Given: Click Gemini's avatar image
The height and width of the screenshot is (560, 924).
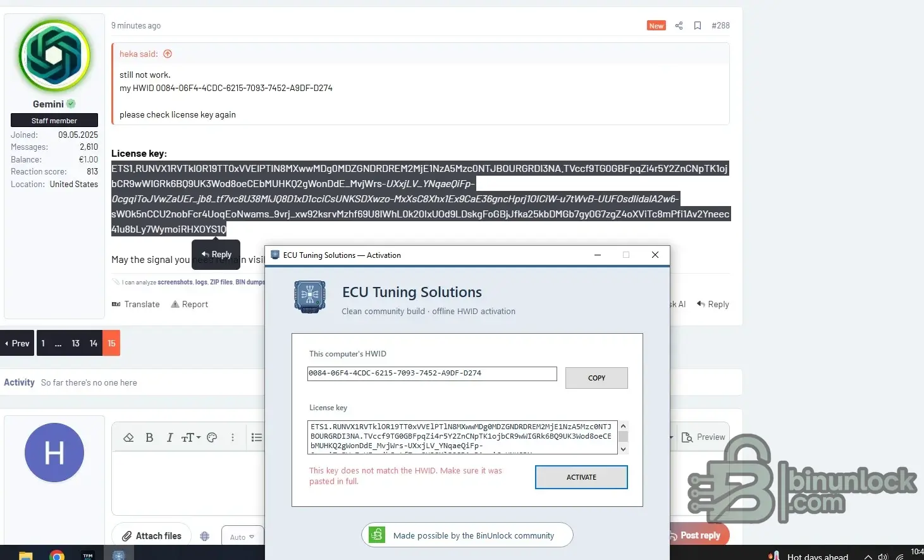Looking at the screenshot, I should (54, 55).
